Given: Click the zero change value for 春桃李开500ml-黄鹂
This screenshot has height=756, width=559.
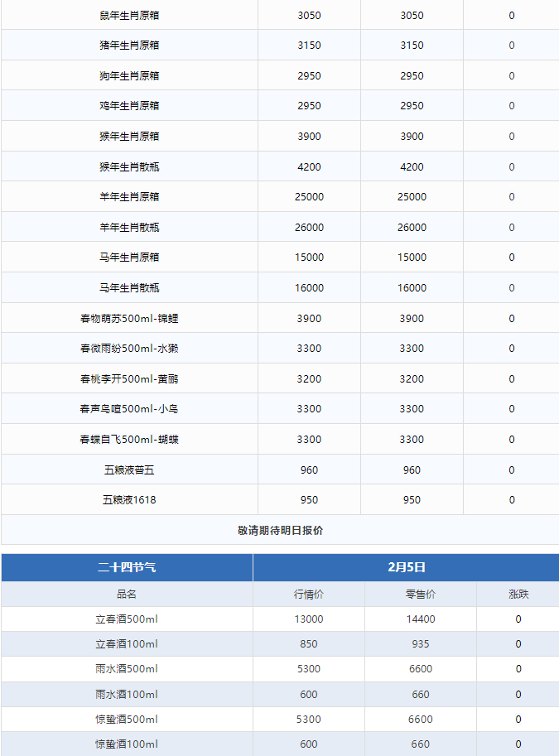Looking at the screenshot, I should coord(512,379).
